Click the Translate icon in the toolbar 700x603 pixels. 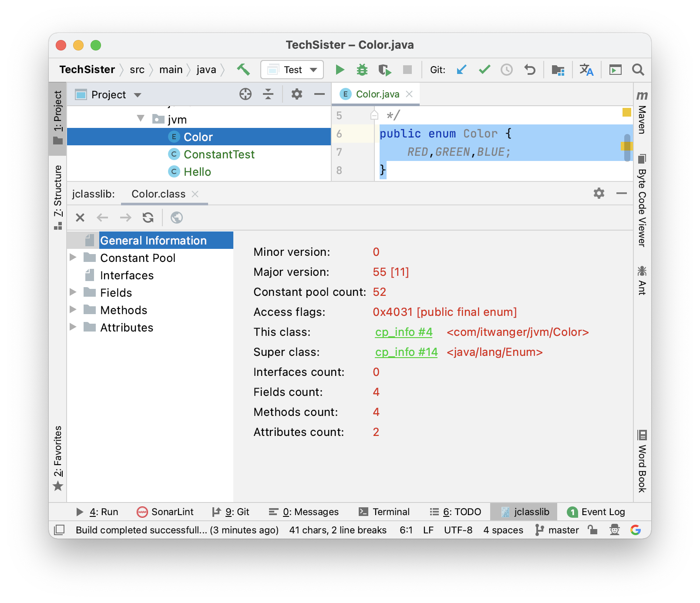pyautogui.click(x=586, y=70)
